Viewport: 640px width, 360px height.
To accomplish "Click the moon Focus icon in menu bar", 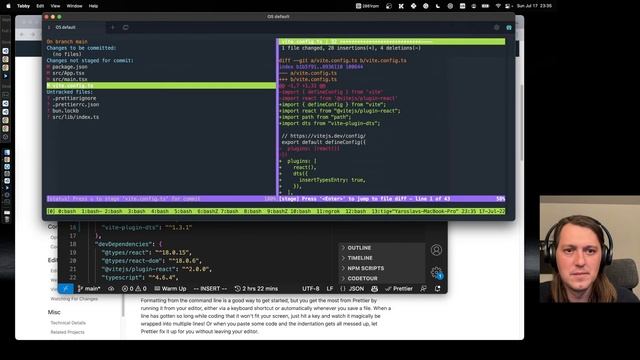I will tap(438, 6).
